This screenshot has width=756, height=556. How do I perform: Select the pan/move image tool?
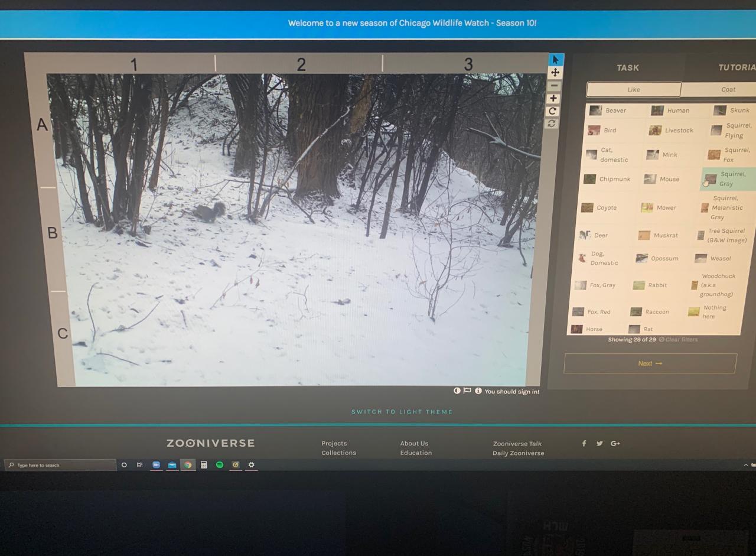(555, 73)
